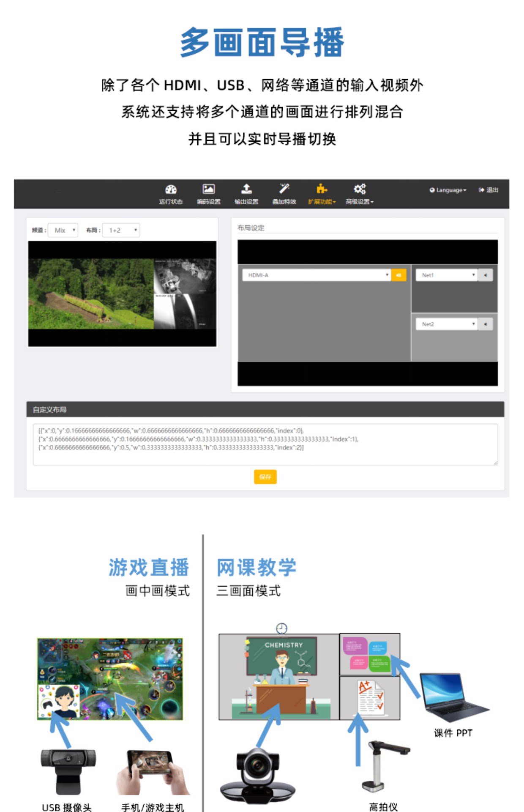This screenshot has height=812, width=524.
Task: Open the 输出设置 upload icon
Action: (246, 189)
